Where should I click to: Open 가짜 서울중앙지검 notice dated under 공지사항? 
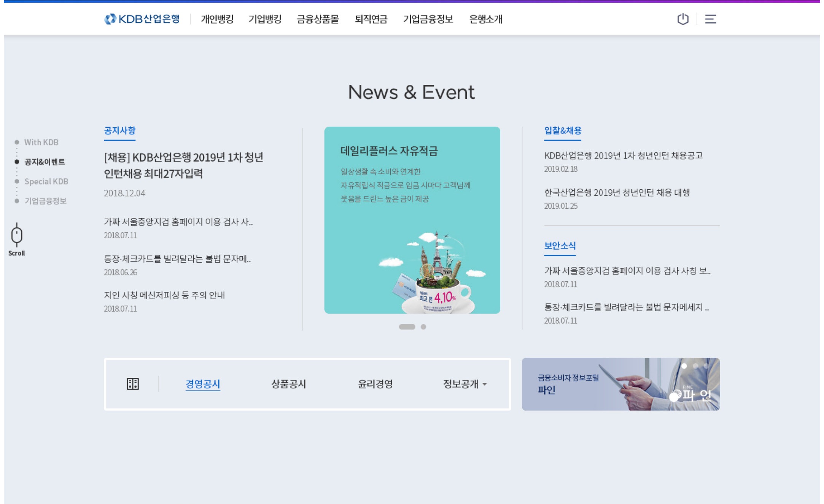click(178, 222)
